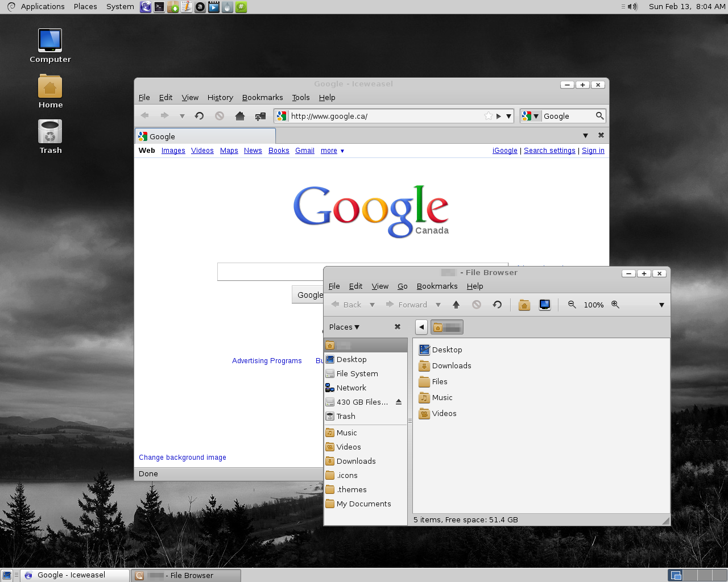Launch the Iceweasel browser panel launcher

(146, 7)
